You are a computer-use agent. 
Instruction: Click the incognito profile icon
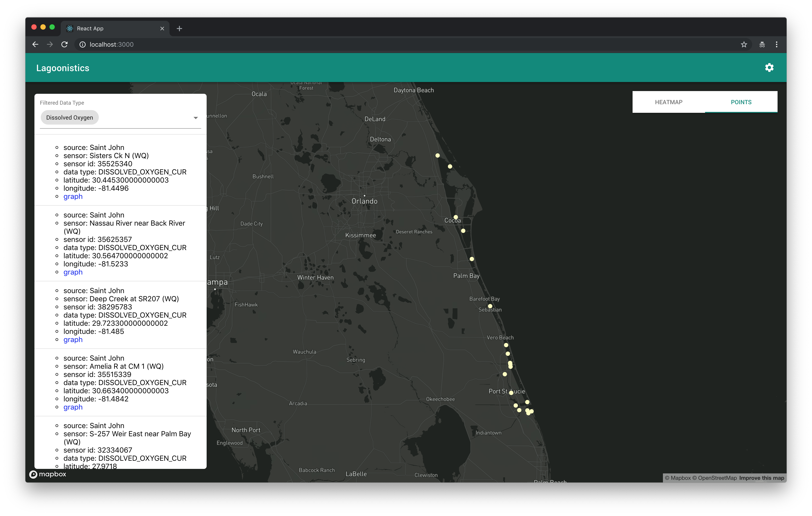tap(762, 44)
